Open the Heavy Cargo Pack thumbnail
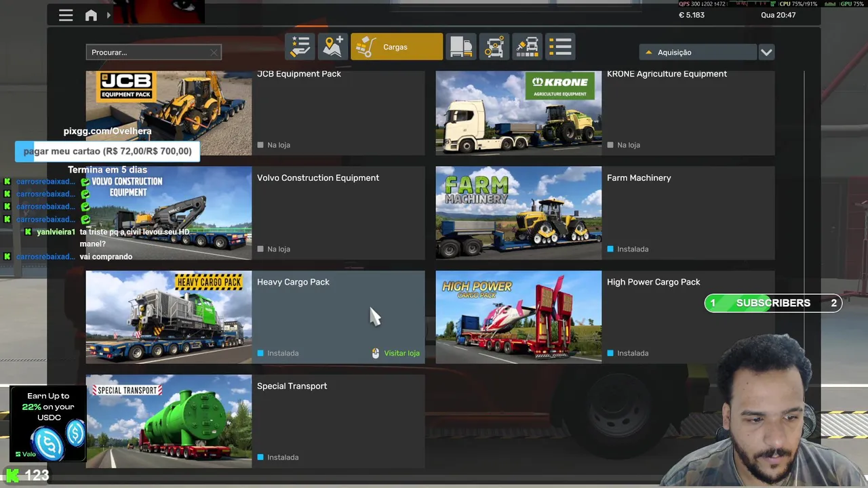This screenshot has height=488, width=868. [169, 317]
